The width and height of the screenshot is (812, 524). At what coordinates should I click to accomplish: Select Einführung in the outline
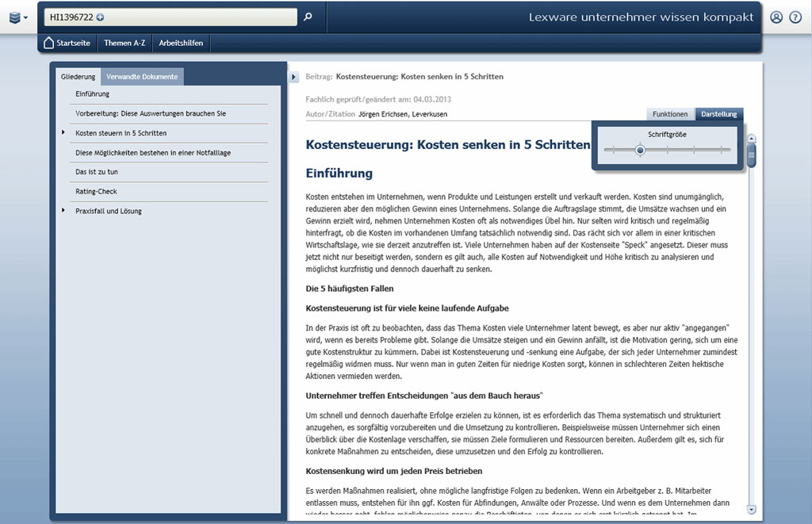[93, 94]
